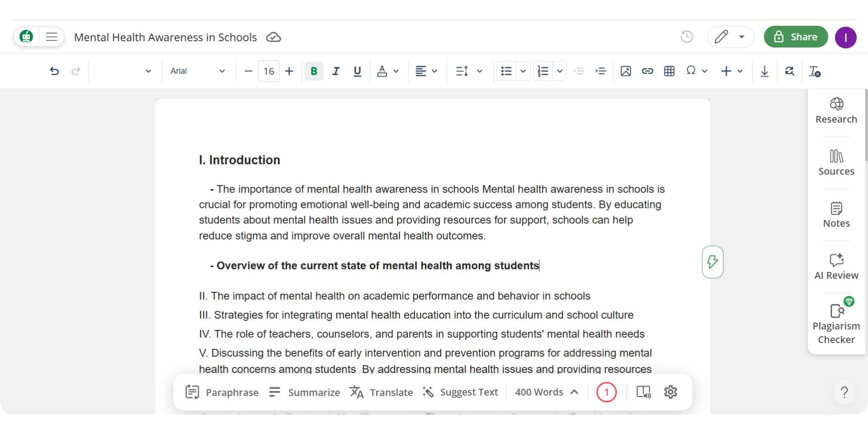Insert a table into the document
Screen dimensions: 868x434
click(670, 71)
